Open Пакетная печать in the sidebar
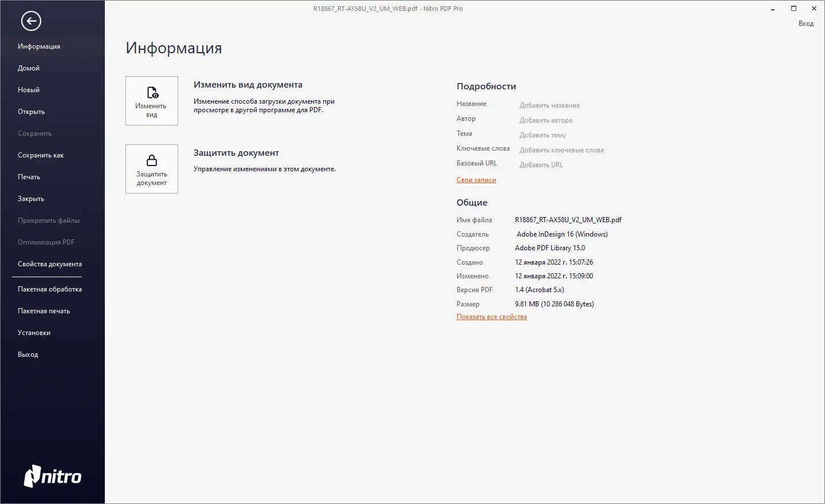Image resolution: width=825 pixels, height=504 pixels. [x=44, y=311]
